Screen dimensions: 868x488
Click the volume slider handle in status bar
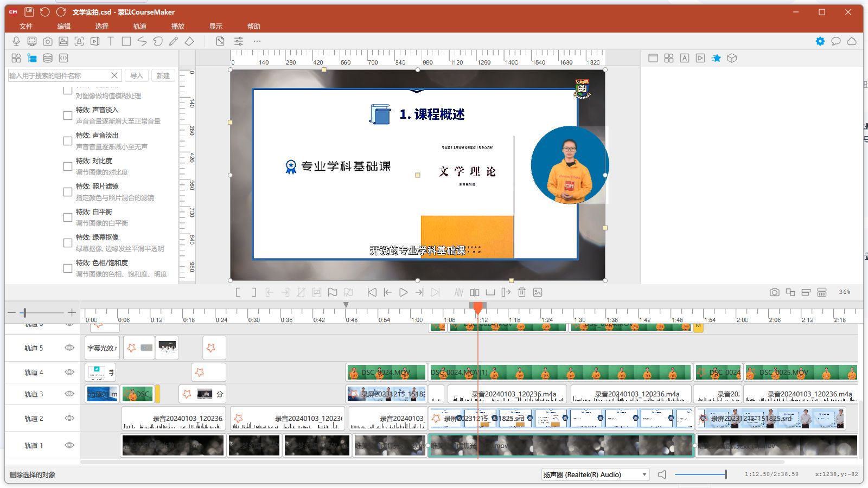725,474
